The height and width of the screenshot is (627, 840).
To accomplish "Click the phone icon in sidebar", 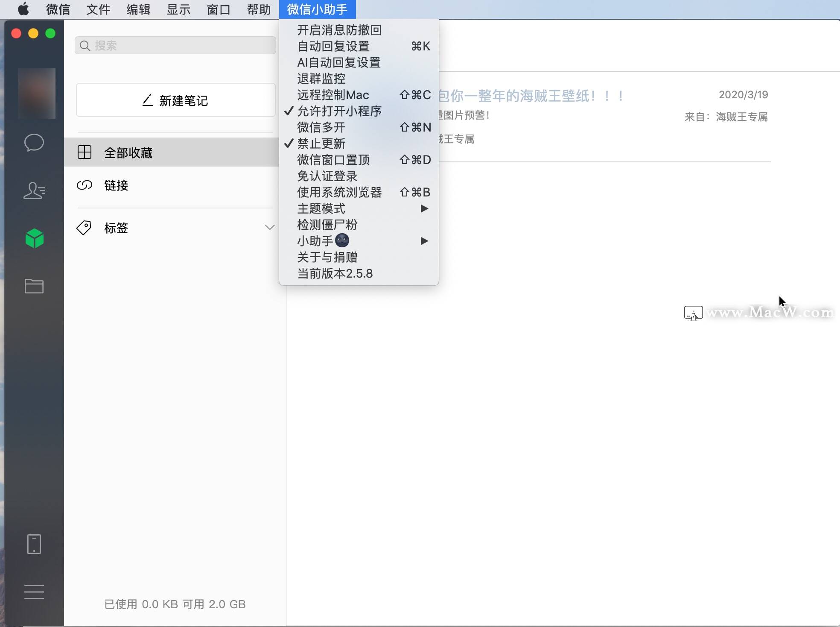I will 34,544.
